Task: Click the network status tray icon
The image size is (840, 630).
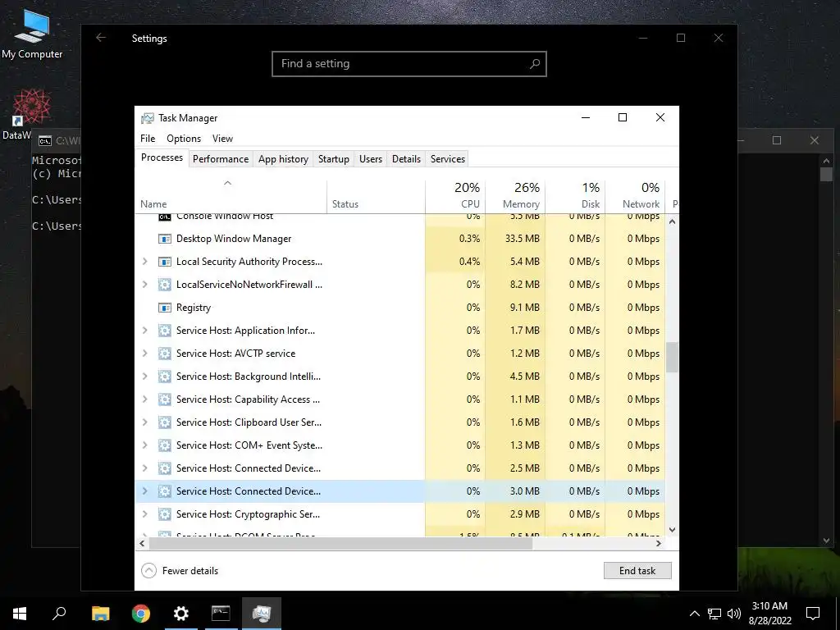Action: [714, 614]
